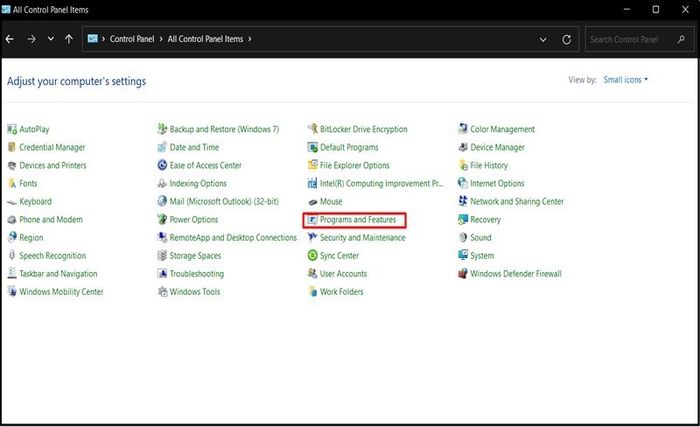Go back with the Back arrow

[x=10, y=39]
